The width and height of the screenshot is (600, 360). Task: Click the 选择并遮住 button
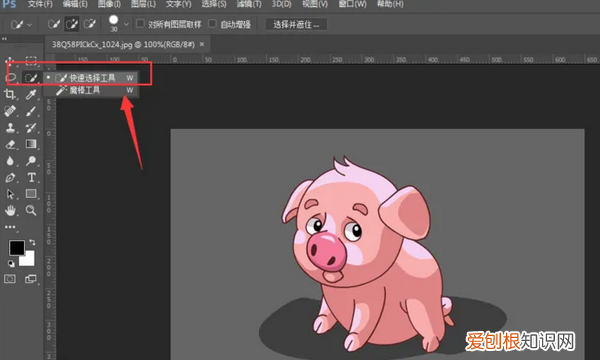(x=296, y=24)
